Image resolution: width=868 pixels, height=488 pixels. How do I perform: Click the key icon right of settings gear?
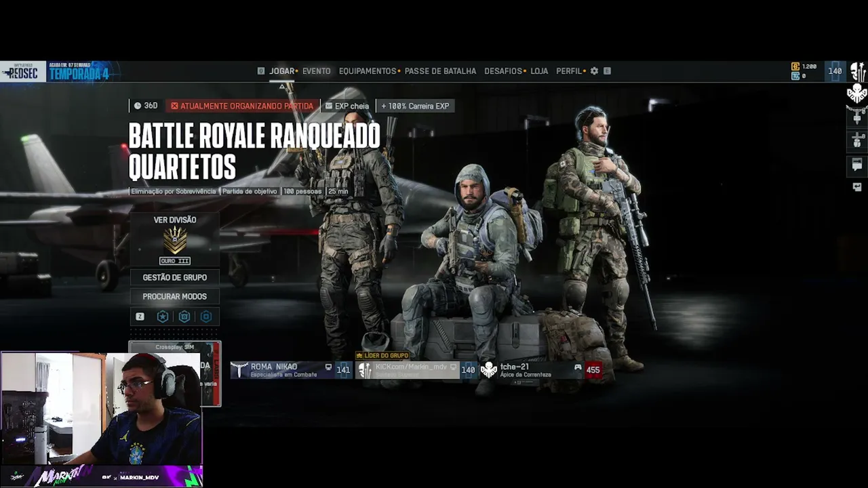click(607, 71)
